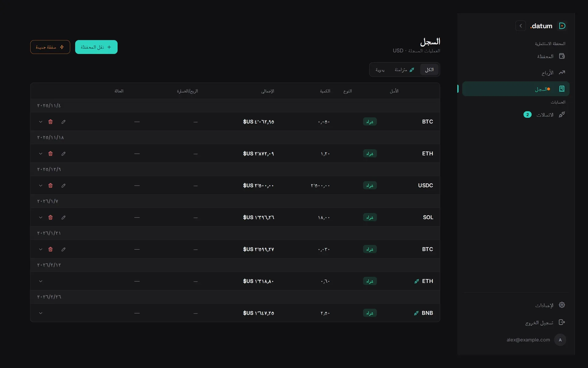Click the New Trade (صفقة جديدة) button
Screen dimensions: 588x368
pos(50,47)
